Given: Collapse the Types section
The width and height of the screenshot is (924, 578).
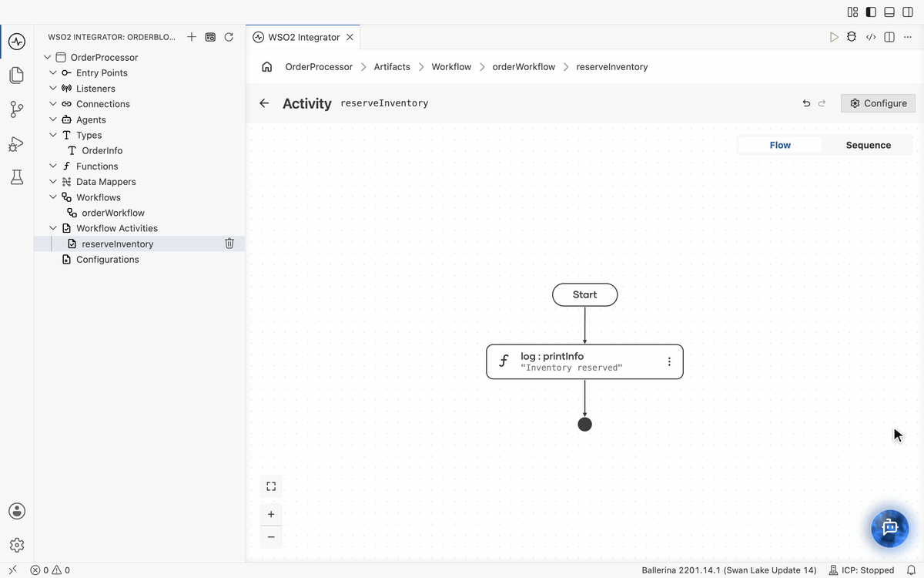Looking at the screenshot, I should 53,135.
